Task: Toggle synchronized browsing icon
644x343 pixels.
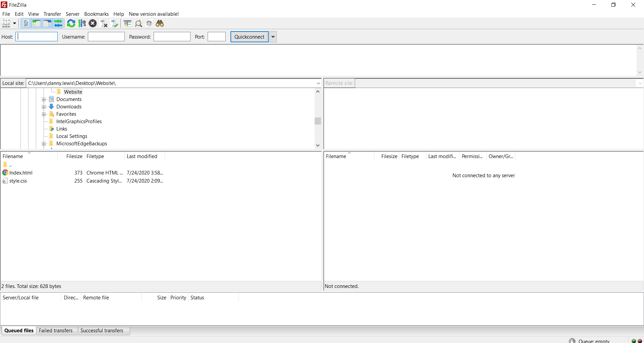Action: (149, 23)
